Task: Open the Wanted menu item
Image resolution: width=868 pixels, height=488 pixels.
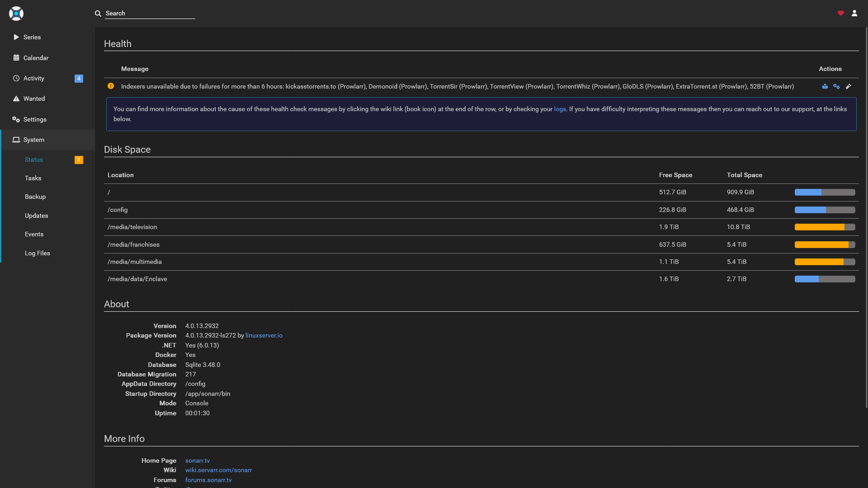Action: (x=47, y=99)
